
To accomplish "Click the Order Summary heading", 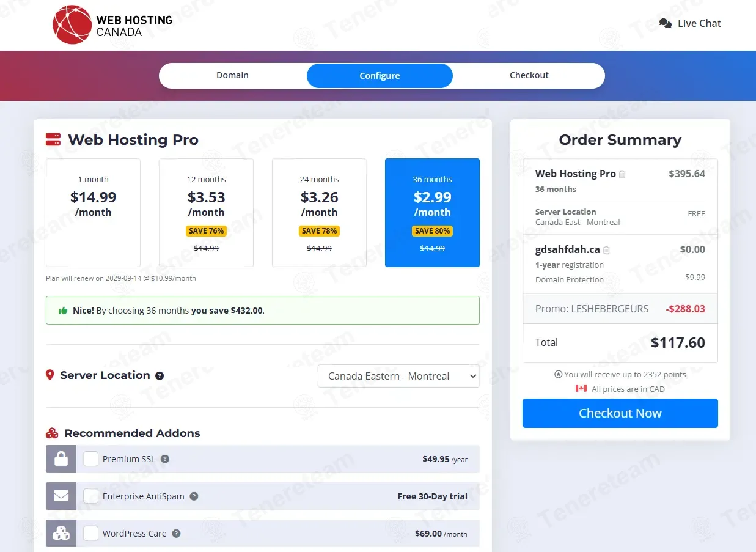I will point(620,140).
